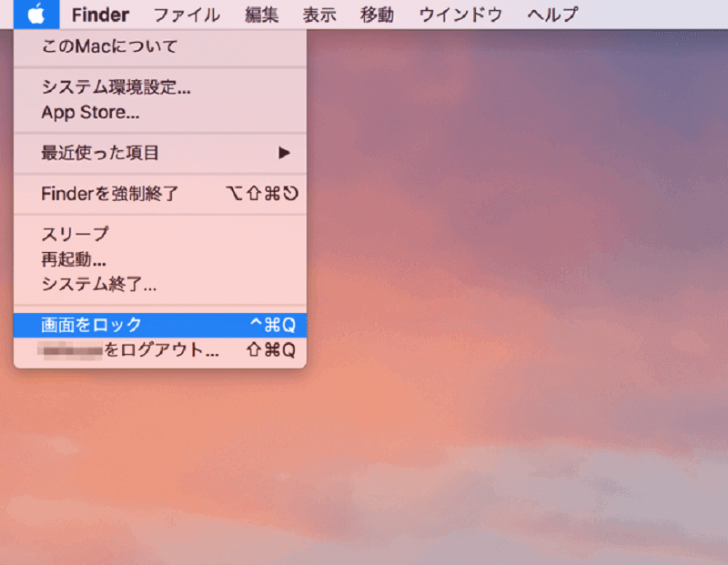Screen dimensions: 728x565
Task: Choose をログアウト... menu item
Action: [x=160, y=350]
